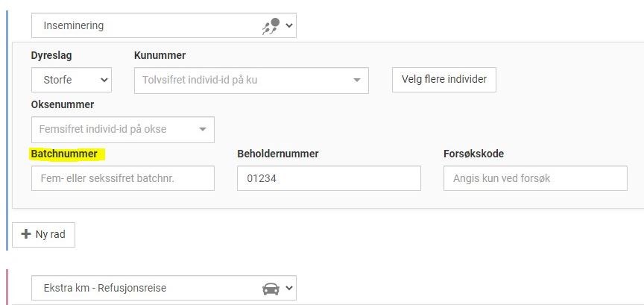
Task: Click the car icon in Ekstra km dropdown
Action: point(271,289)
